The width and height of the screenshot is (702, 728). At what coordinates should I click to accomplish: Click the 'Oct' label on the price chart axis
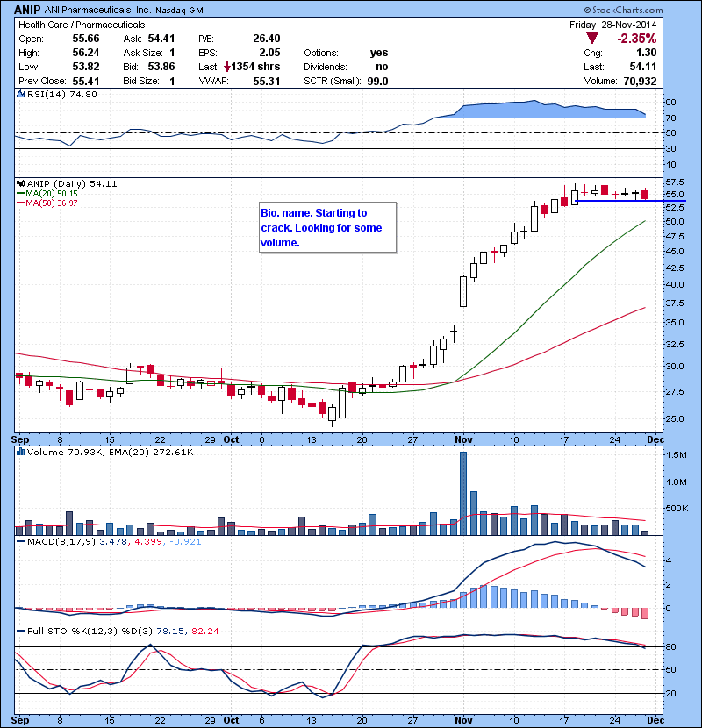point(232,439)
